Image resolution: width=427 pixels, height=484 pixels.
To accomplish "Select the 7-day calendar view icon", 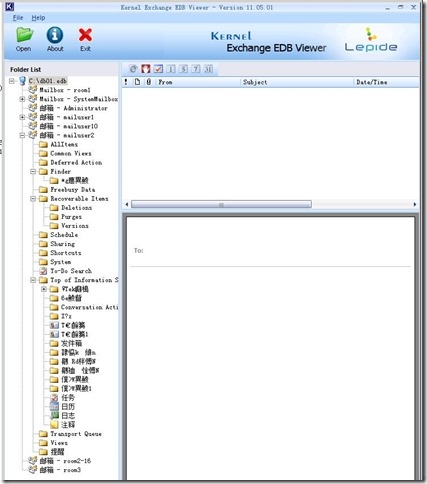I will [196, 69].
